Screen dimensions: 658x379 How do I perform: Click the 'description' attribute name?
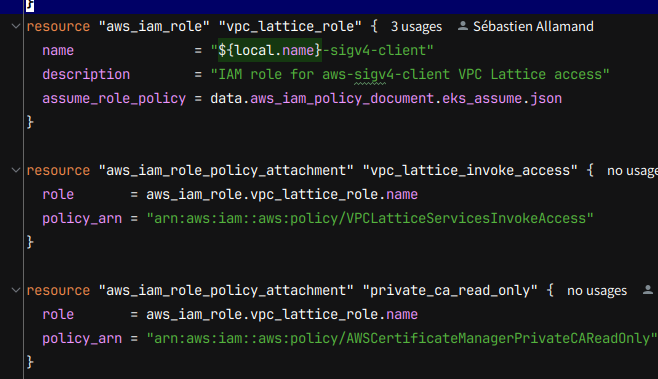coord(86,75)
